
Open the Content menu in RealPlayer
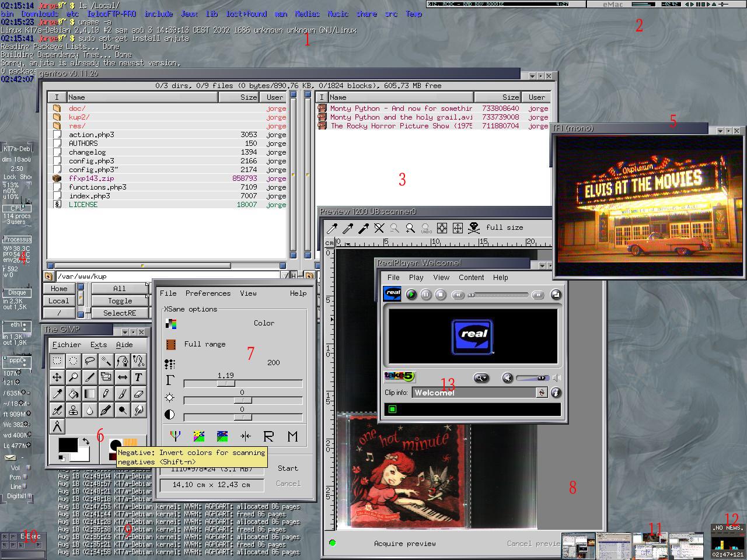pos(471,278)
